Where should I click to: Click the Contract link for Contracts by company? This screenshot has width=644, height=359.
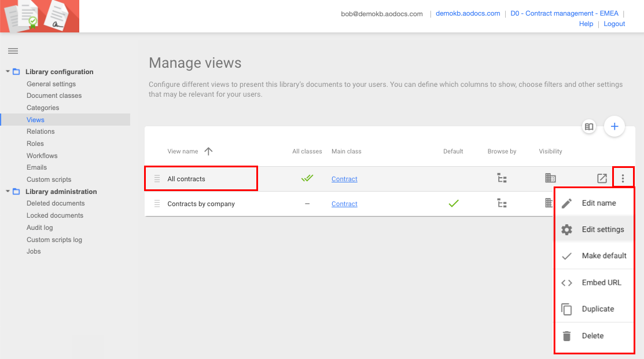(x=344, y=204)
